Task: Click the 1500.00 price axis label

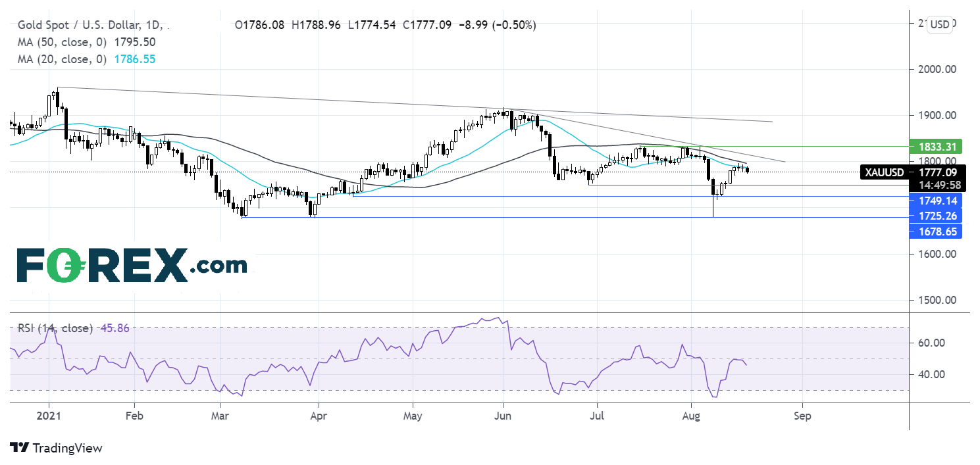Action: (938, 300)
